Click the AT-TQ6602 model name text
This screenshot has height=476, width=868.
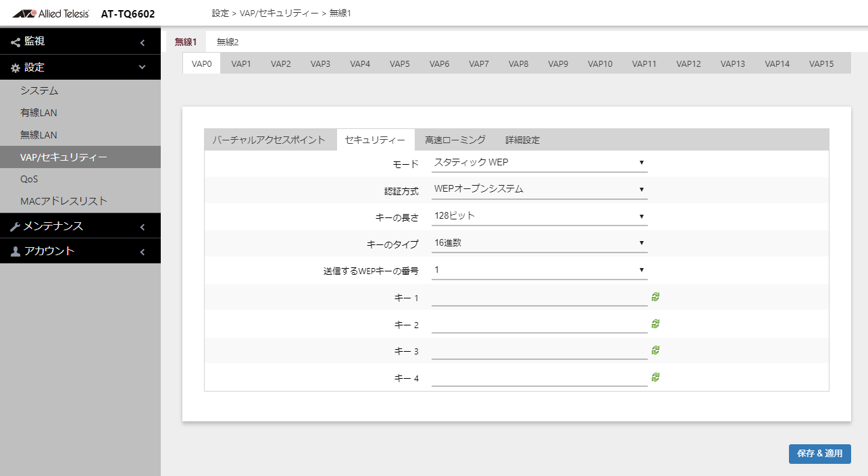(128, 14)
